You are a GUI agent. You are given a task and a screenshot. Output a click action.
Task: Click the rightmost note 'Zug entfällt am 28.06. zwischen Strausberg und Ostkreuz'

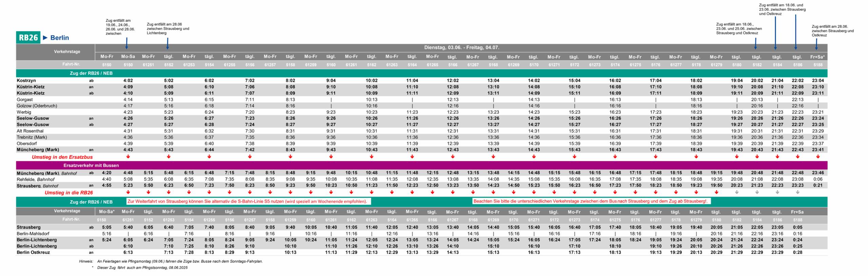coord(832,31)
